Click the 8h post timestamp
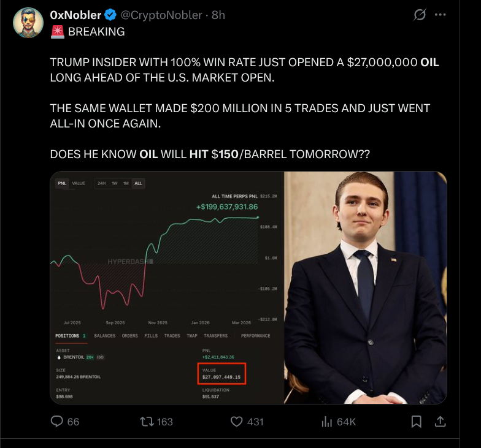The width and height of the screenshot is (481, 448). point(218,15)
